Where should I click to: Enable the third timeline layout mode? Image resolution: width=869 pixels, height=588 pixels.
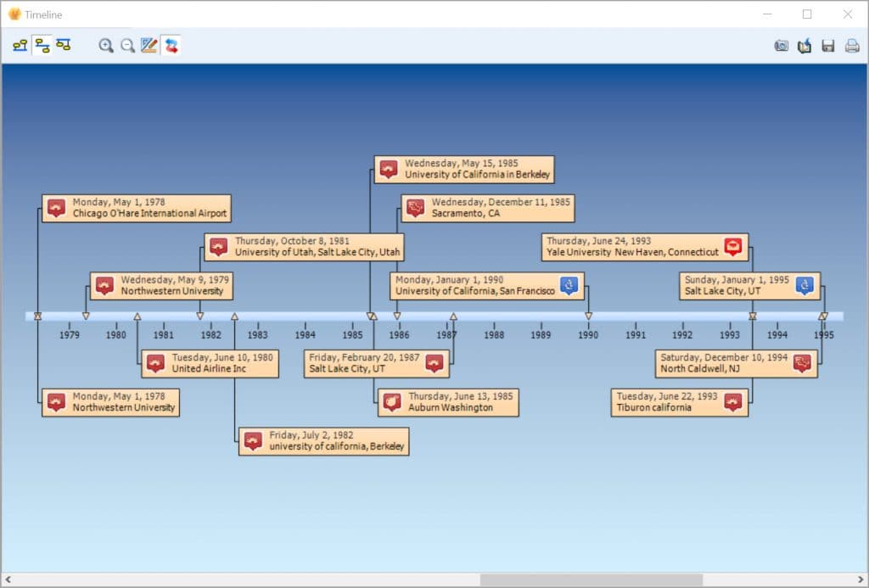62,45
